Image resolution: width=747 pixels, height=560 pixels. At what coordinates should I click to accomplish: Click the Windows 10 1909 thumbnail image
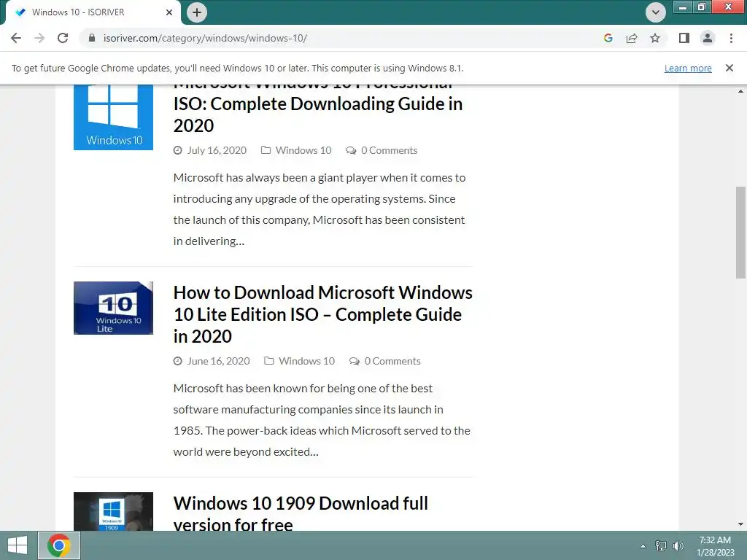tap(113, 511)
